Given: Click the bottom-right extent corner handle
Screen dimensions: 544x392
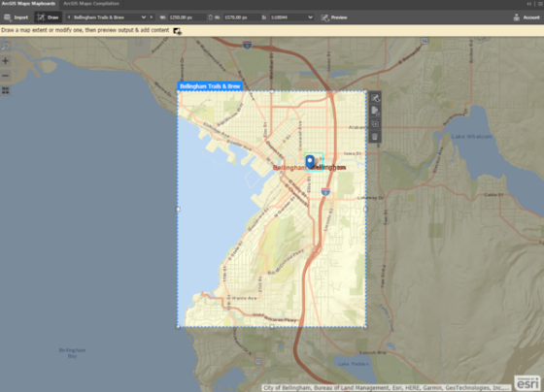Looking at the screenshot, I should tap(365, 326).
